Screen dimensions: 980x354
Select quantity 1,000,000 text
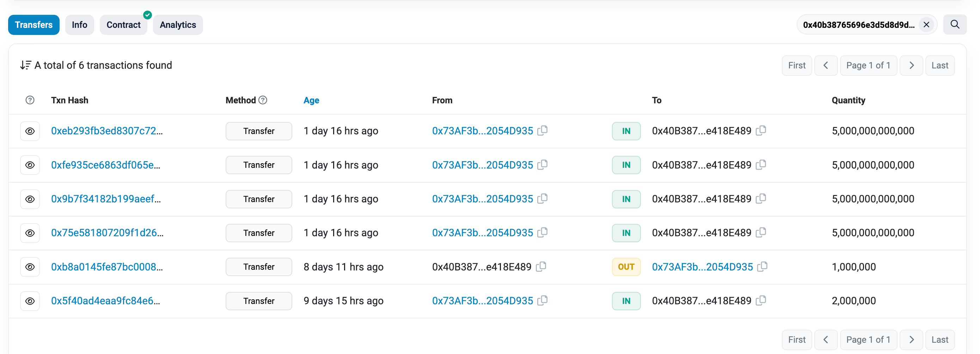(854, 267)
